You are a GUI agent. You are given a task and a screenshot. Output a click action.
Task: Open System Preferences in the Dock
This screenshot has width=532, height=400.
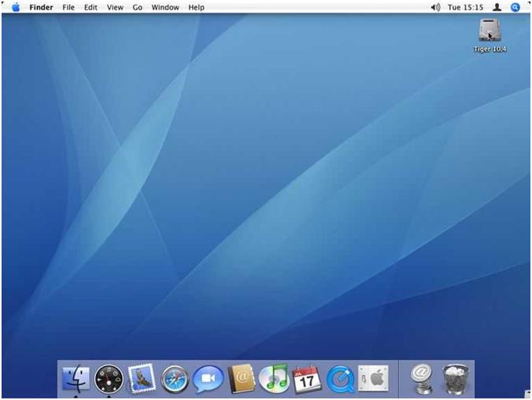point(373,379)
